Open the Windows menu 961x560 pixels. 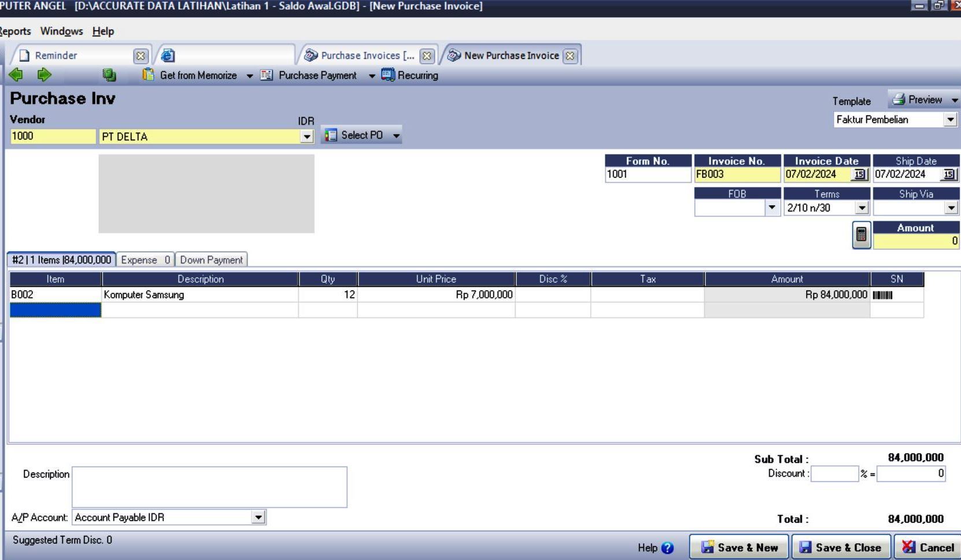pyautogui.click(x=61, y=31)
